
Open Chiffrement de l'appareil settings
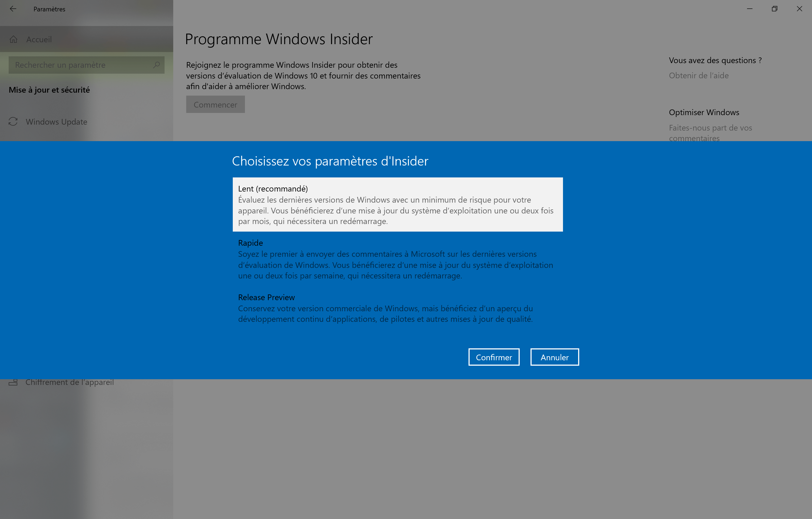coord(70,382)
